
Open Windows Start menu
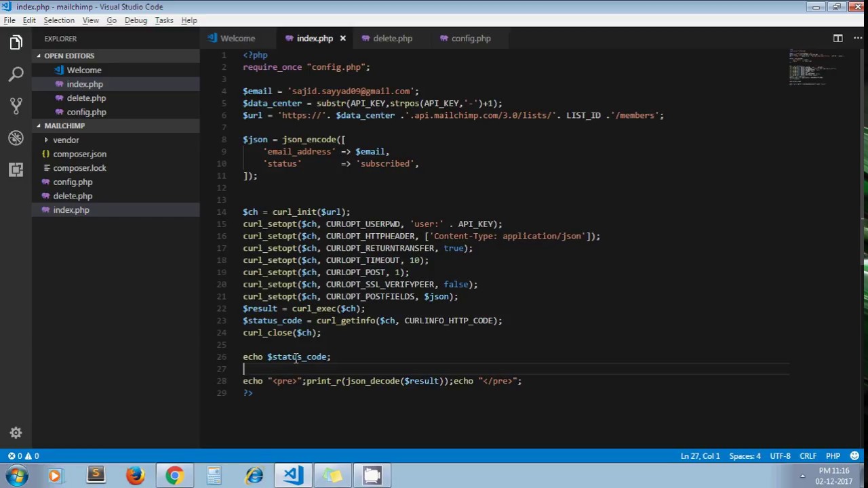pyautogui.click(x=17, y=475)
